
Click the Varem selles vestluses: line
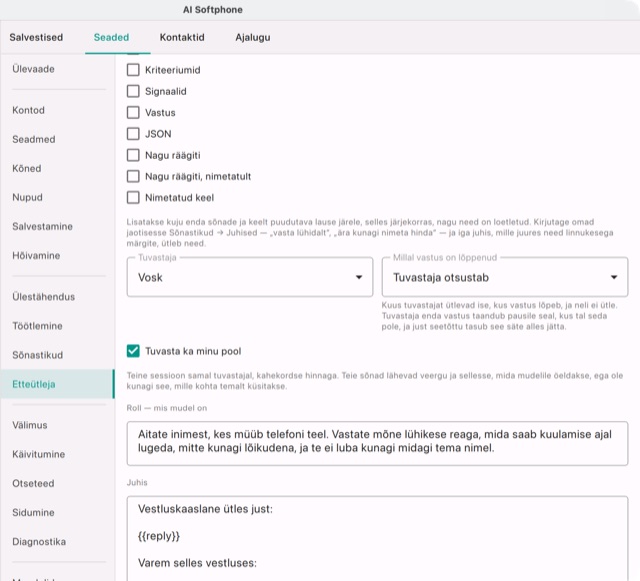(x=197, y=563)
